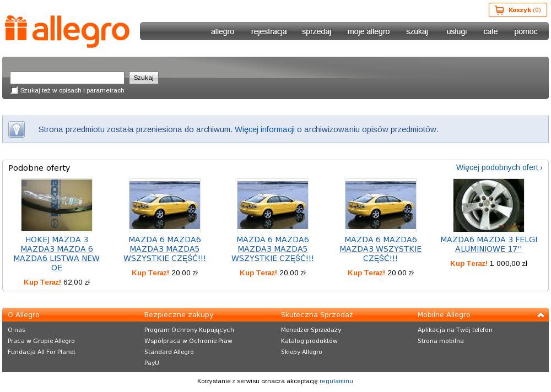Open Program Ochrony Kupujących link
Screen dimensions: 551x392
click(189, 330)
